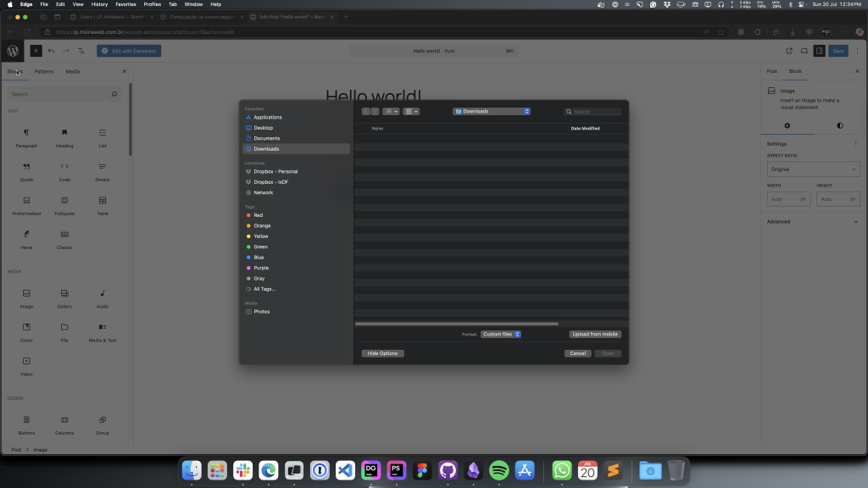
Task: Select the Red tag in dialog sidebar
Action: 258,215
